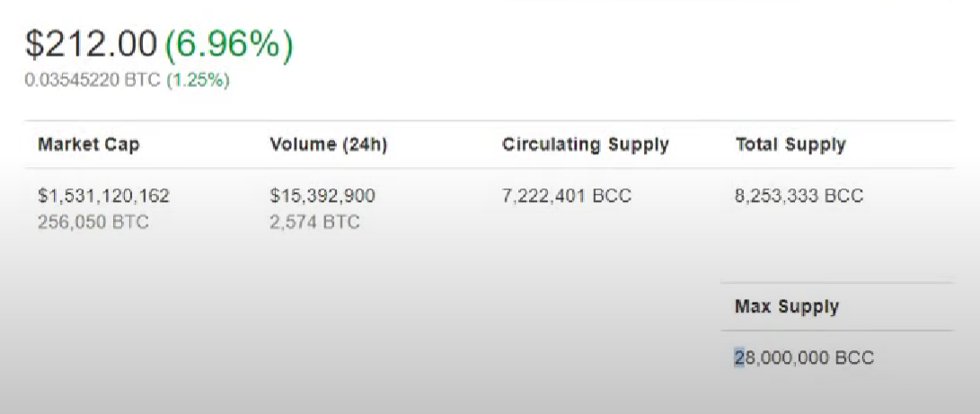
Task: Click the $212.00 price value
Action: coord(91,45)
